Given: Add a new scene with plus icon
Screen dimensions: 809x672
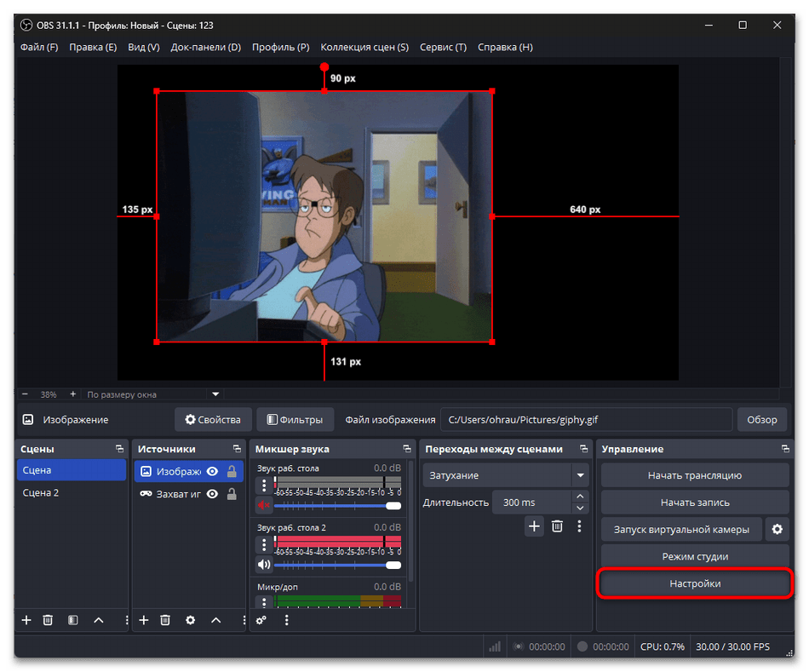Looking at the screenshot, I should [26, 620].
